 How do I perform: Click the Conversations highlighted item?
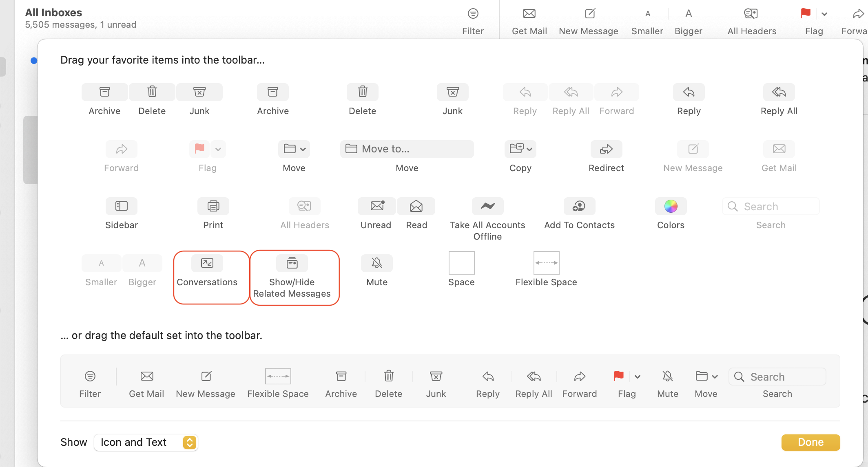tap(207, 270)
